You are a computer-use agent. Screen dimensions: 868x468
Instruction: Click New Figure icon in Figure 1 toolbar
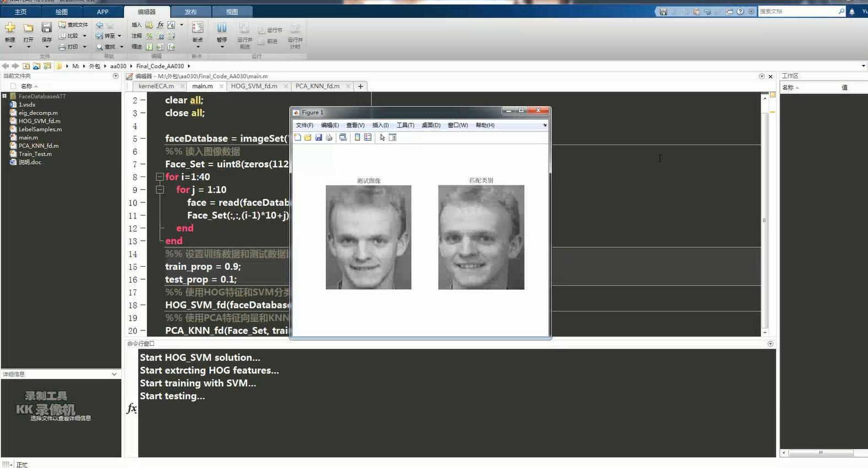click(x=298, y=137)
